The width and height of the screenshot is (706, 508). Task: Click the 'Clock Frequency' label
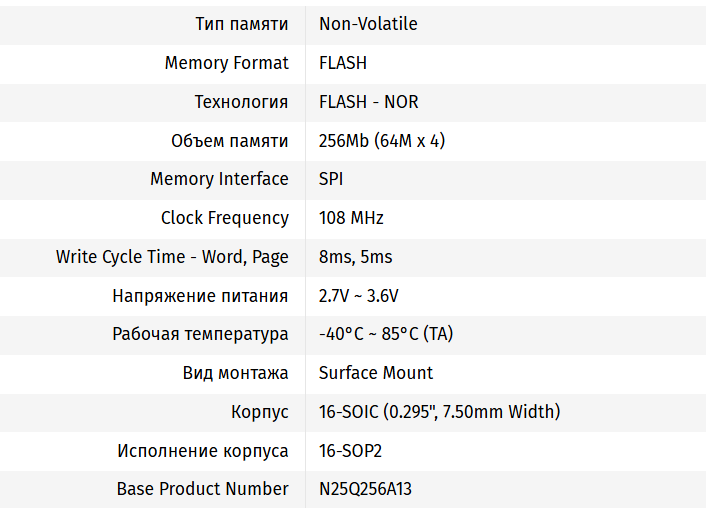click(225, 218)
